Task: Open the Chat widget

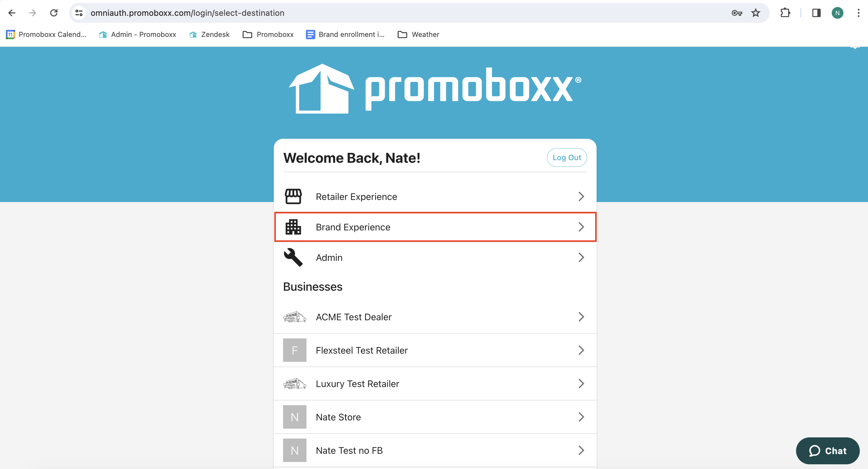Action: (828, 451)
